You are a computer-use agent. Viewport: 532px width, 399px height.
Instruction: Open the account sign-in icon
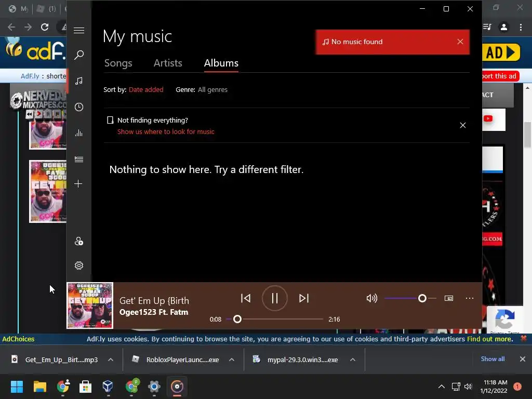click(x=79, y=241)
